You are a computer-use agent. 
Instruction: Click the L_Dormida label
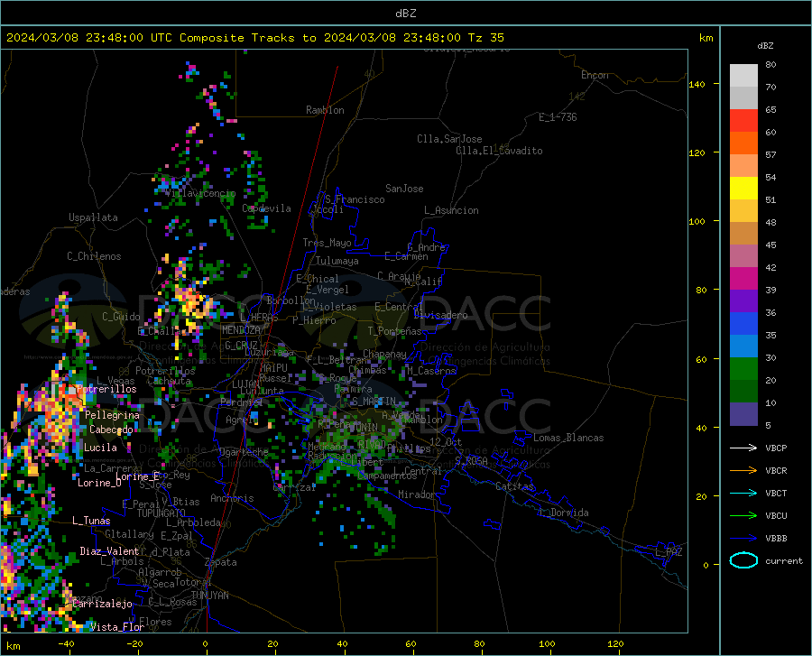point(563,513)
